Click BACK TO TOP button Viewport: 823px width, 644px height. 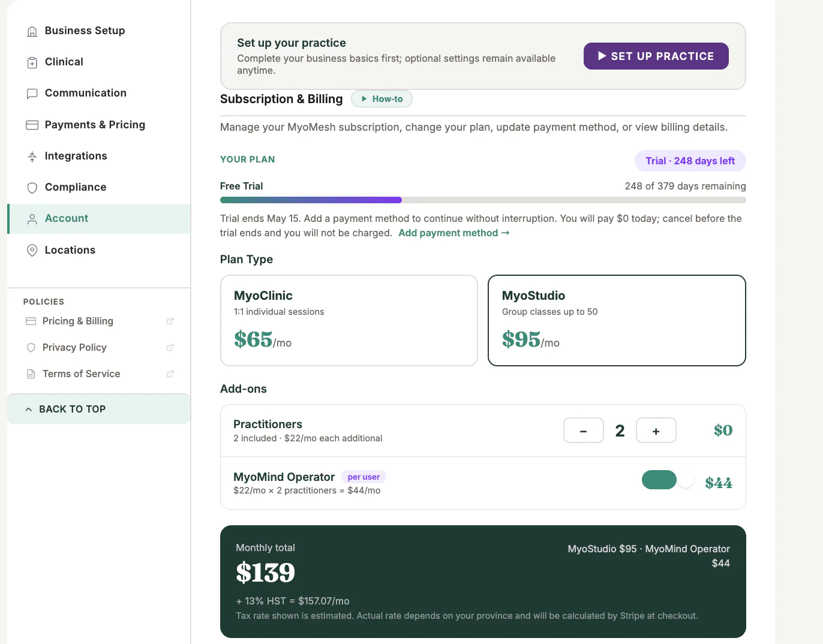pos(99,409)
